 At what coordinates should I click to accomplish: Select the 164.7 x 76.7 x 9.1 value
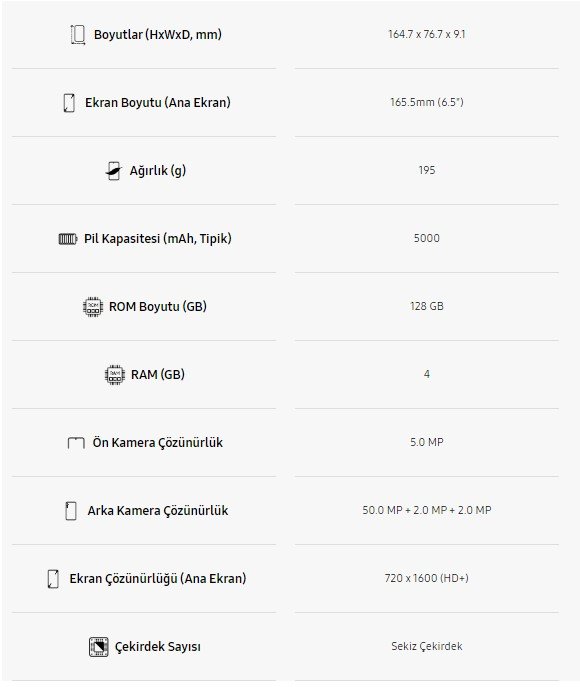click(x=427, y=34)
